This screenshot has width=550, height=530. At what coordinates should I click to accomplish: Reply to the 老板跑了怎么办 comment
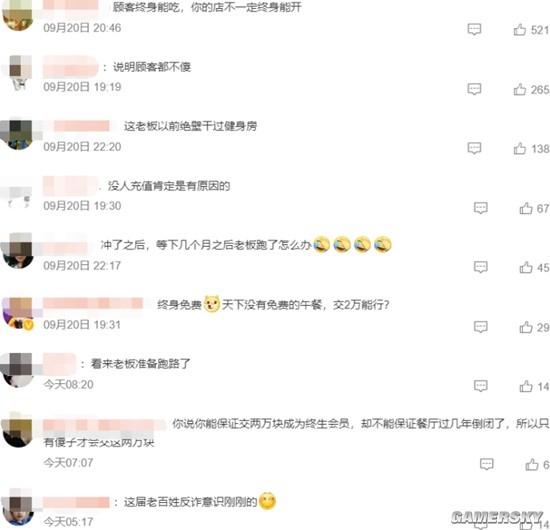click(481, 267)
